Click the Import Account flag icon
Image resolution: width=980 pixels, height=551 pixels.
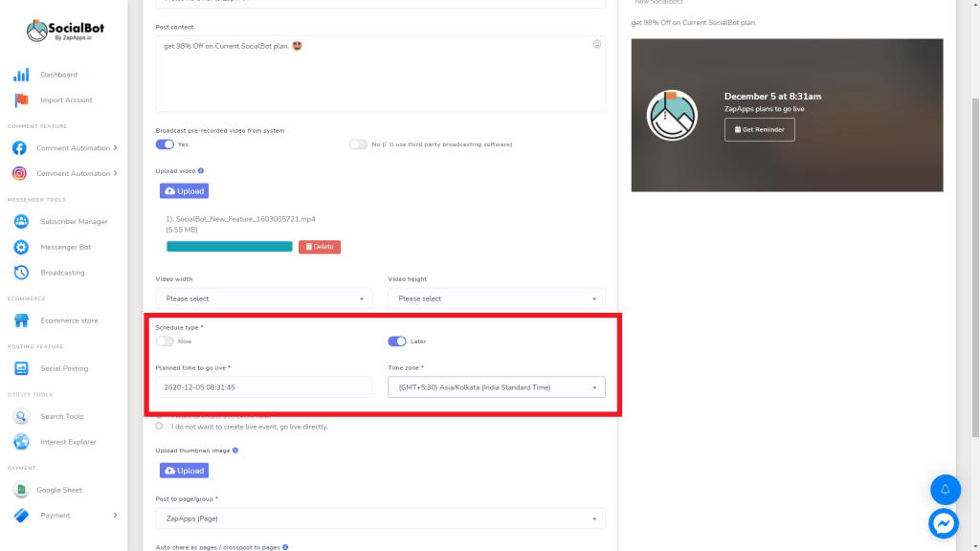21,99
